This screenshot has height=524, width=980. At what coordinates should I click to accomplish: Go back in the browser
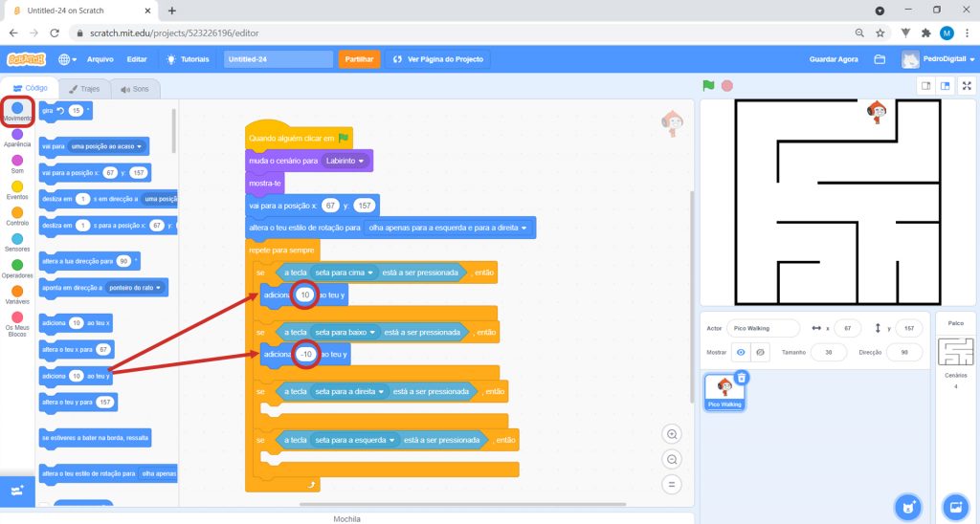tap(13, 33)
